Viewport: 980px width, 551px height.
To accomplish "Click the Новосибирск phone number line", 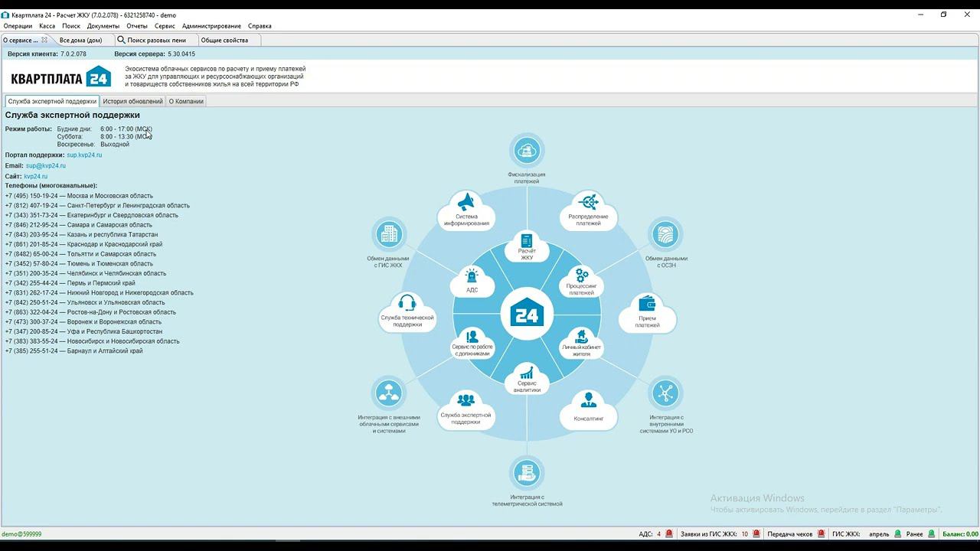I will [x=92, y=341].
